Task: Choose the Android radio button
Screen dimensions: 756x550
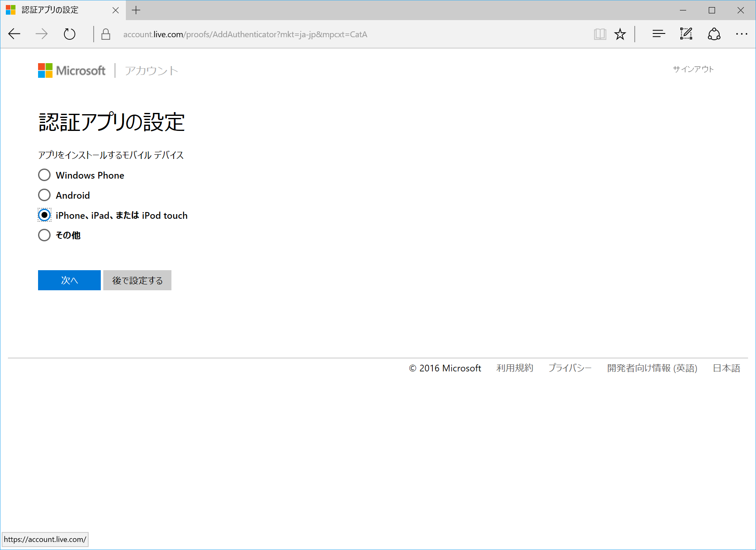Action: click(44, 195)
